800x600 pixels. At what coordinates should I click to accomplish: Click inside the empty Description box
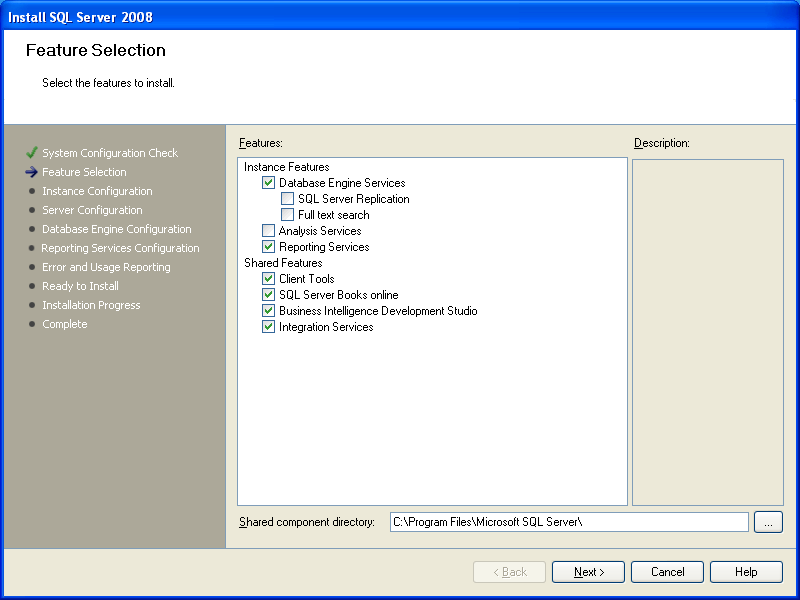tap(708, 332)
